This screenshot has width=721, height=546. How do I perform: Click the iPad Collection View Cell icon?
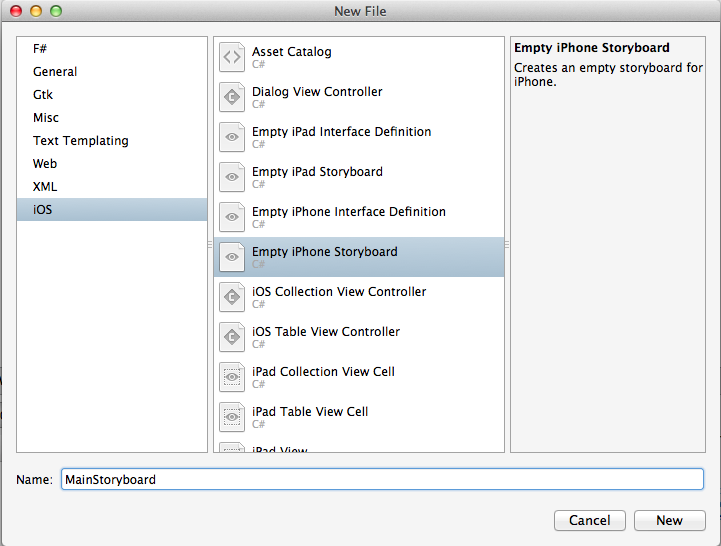coord(232,377)
